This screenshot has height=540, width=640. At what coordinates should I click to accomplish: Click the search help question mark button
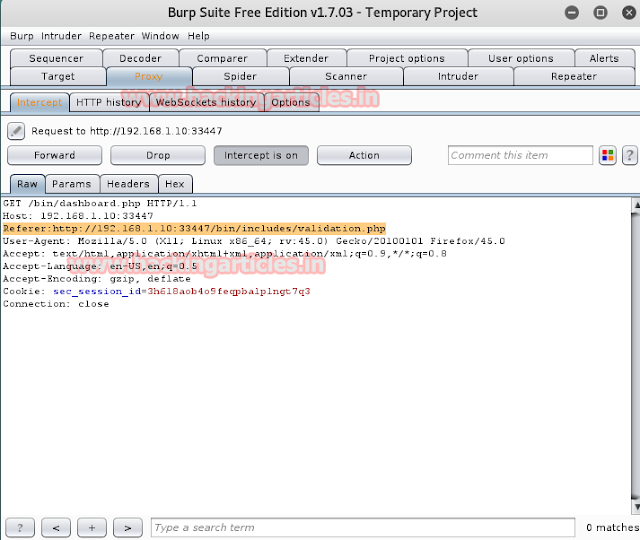pos(20,528)
